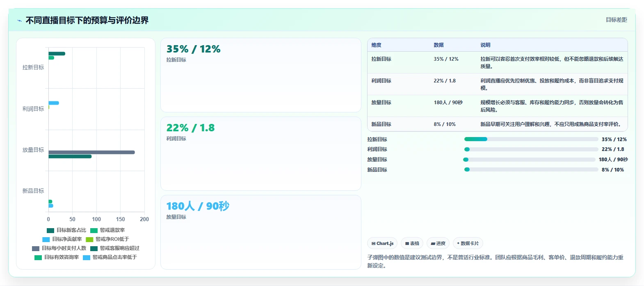The height and width of the screenshot is (286, 644).
Task: Click 拉新目标 label under the first card value
Action: pos(176,60)
